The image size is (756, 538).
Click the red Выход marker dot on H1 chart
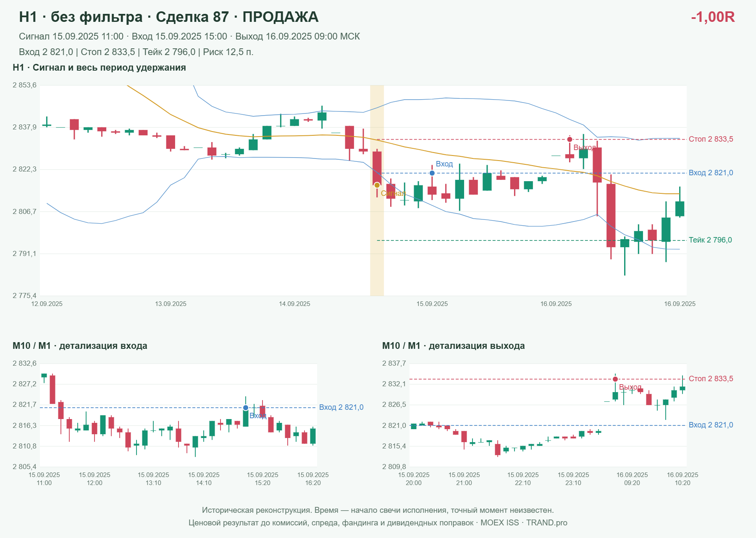(570, 140)
